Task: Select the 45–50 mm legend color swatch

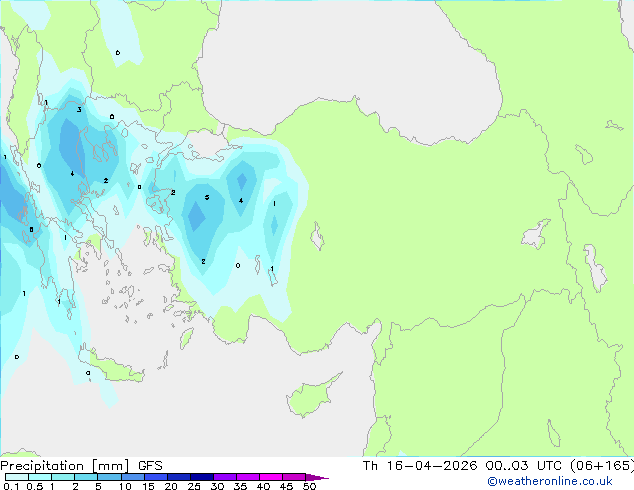Action: pos(294,477)
